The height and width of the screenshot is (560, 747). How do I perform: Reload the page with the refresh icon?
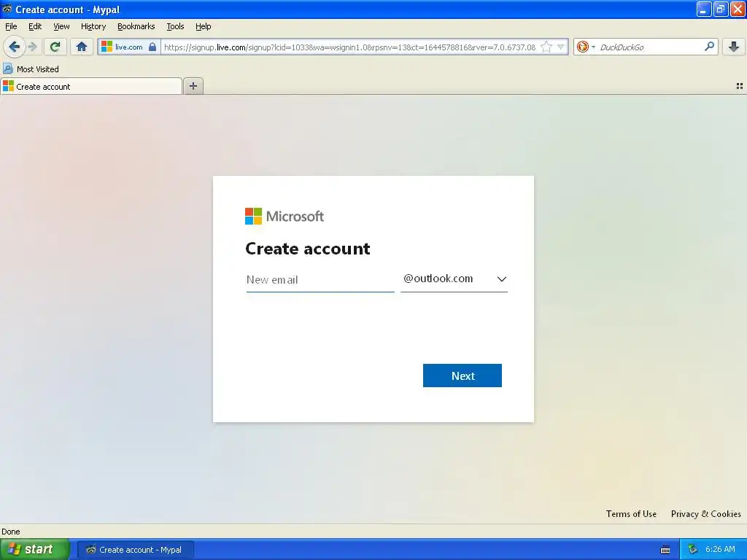(55, 47)
